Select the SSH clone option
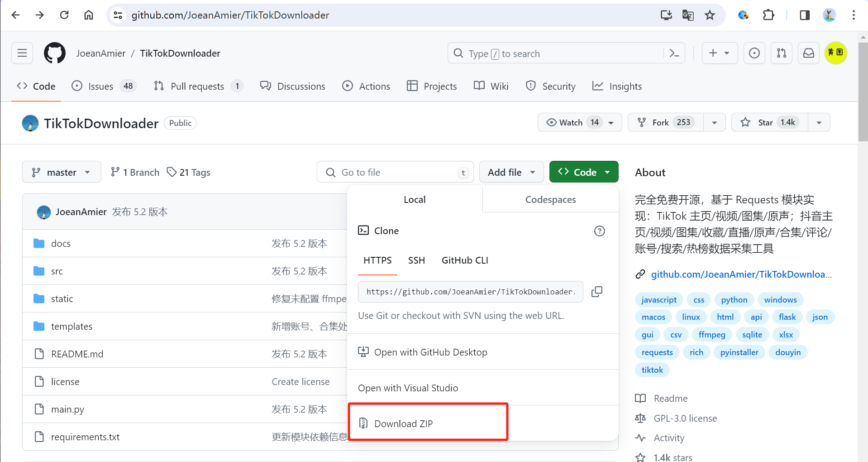 [x=416, y=260]
